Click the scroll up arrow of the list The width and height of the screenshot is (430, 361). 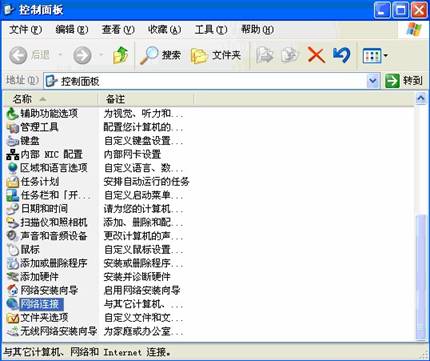[x=421, y=99]
